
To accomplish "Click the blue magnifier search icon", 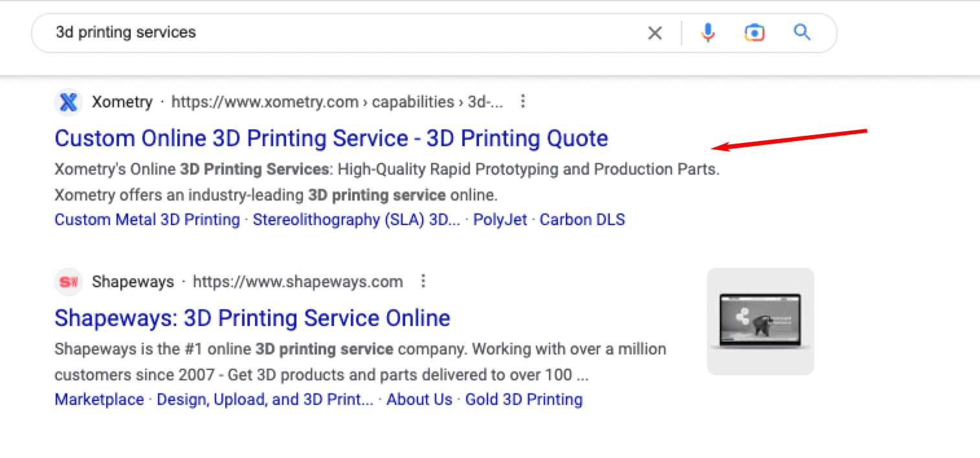I will pyautogui.click(x=802, y=32).
